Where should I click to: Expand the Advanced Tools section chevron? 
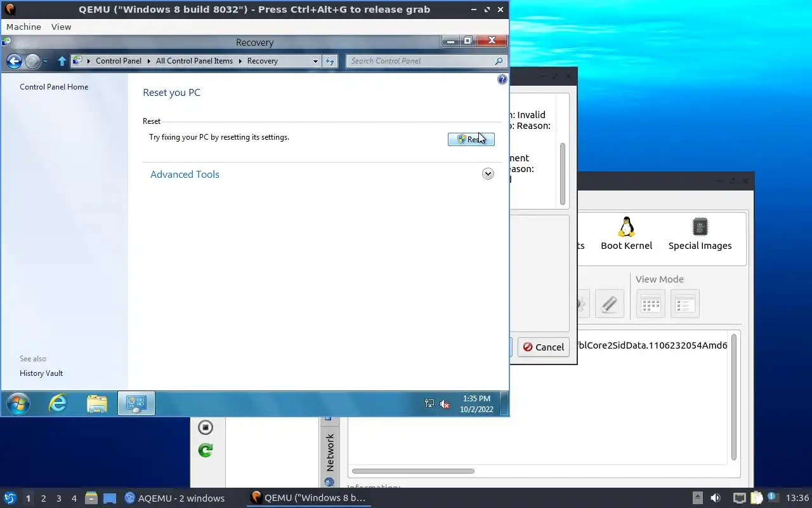click(488, 174)
